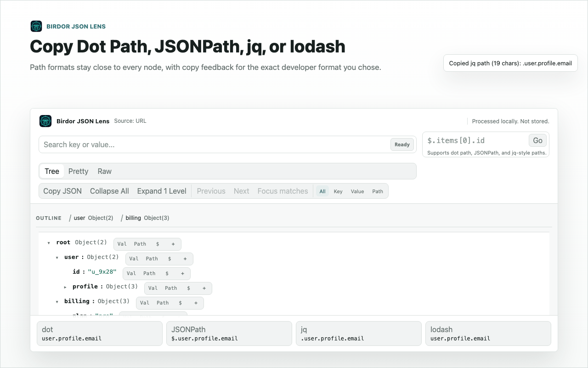Click Expand 1 Level button

click(x=162, y=191)
